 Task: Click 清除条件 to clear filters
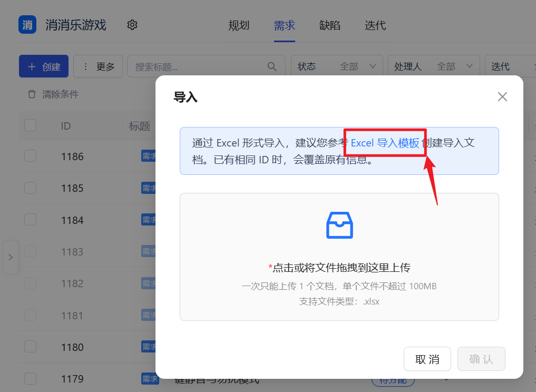(x=61, y=94)
